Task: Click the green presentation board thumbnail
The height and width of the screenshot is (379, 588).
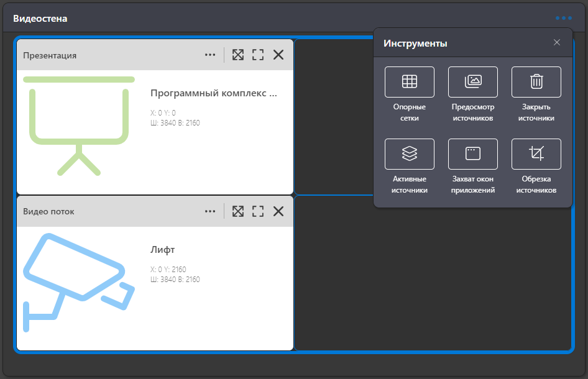Action: tap(79, 126)
